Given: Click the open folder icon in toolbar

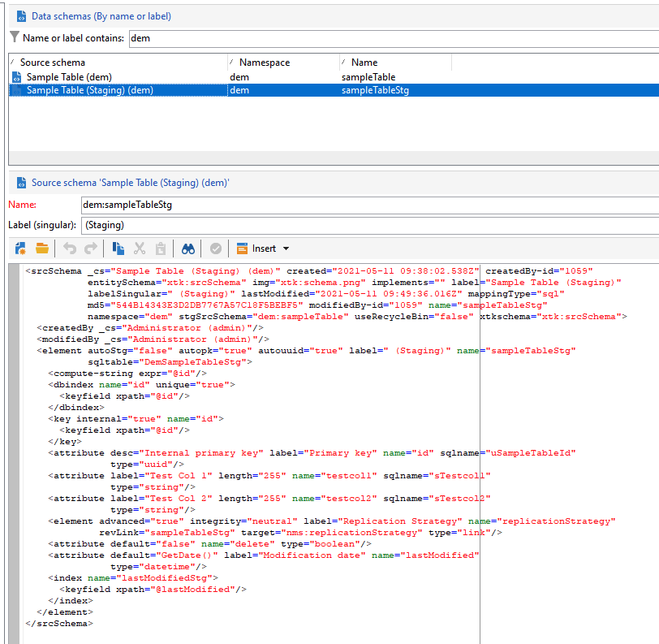Looking at the screenshot, I should click(42, 249).
